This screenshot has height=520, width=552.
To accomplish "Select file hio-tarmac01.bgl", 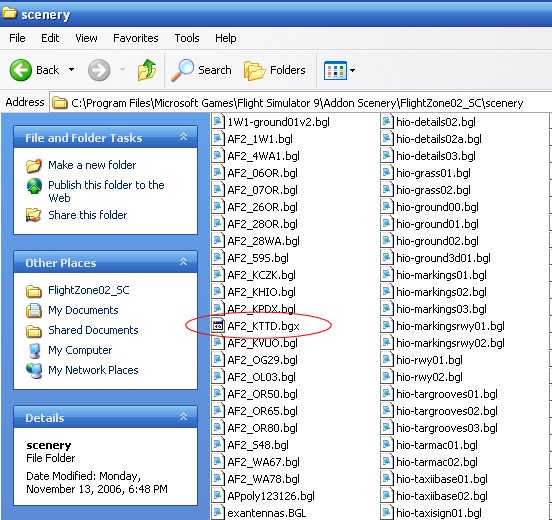I will click(x=437, y=445).
